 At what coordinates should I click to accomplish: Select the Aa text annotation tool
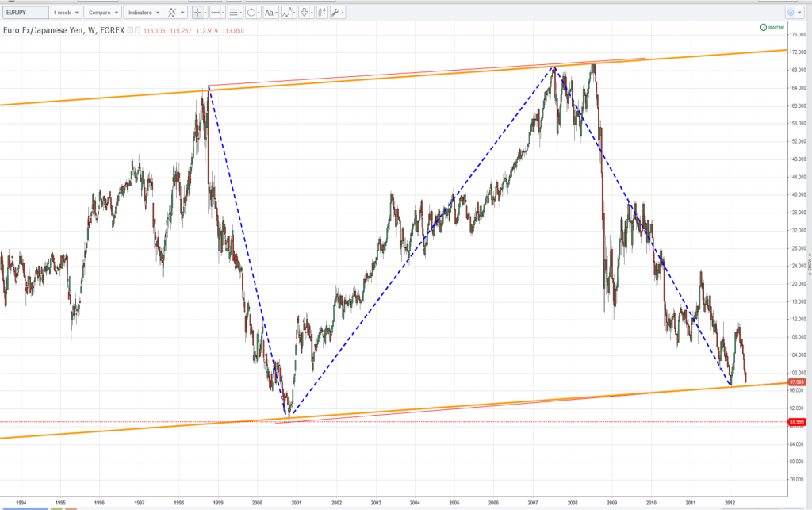[x=269, y=13]
